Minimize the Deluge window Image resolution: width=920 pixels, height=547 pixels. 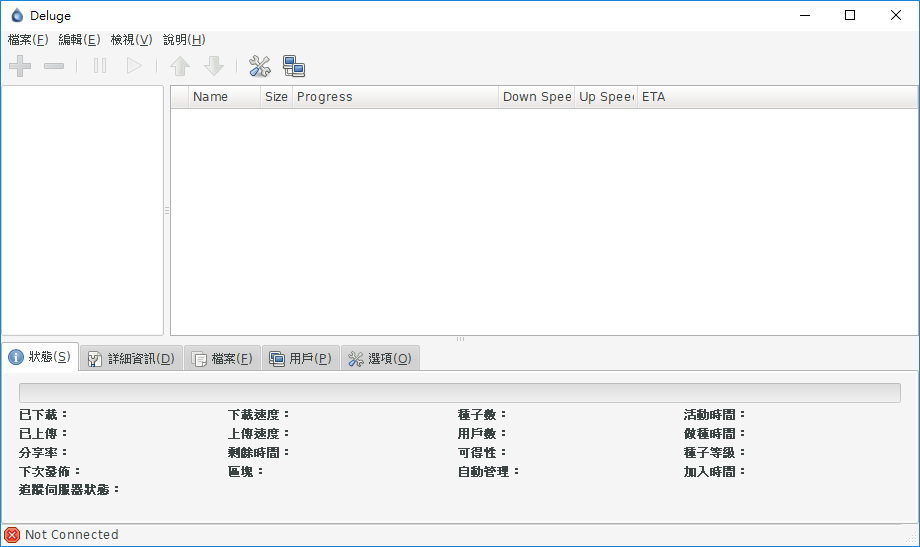click(805, 15)
